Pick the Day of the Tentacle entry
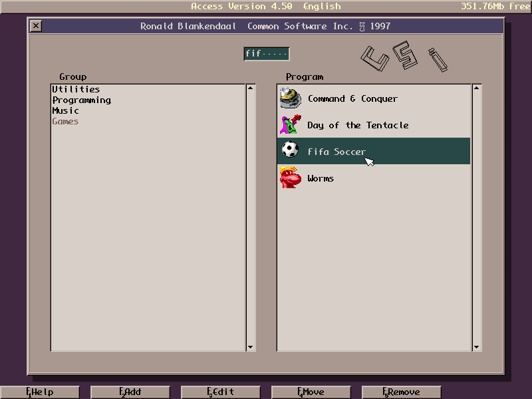 [358, 125]
